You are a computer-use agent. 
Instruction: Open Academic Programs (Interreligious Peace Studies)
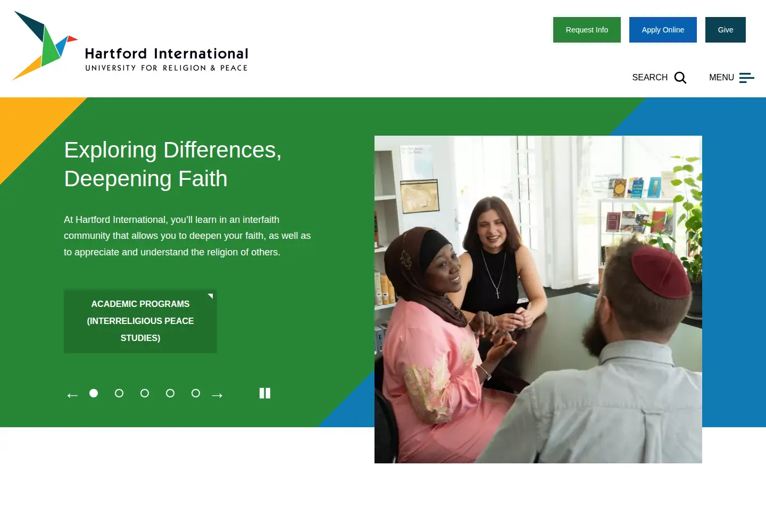pos(140,321)
